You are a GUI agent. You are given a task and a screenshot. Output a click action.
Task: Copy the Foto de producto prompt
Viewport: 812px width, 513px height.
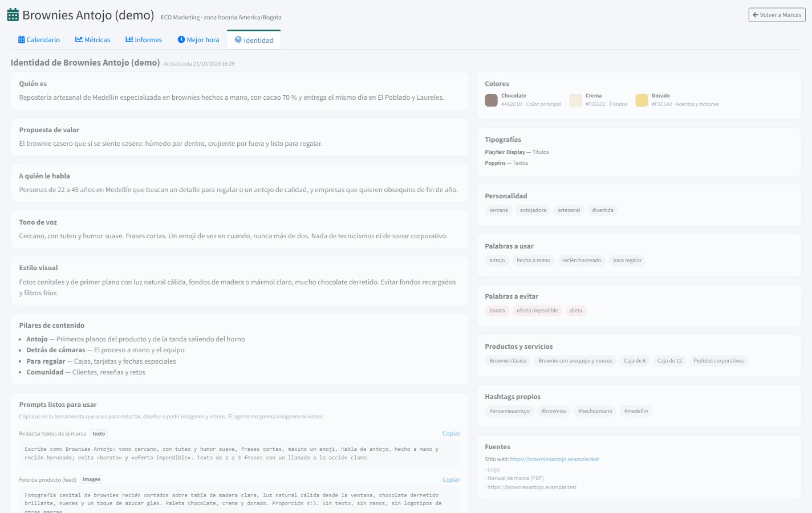[451, 480]
